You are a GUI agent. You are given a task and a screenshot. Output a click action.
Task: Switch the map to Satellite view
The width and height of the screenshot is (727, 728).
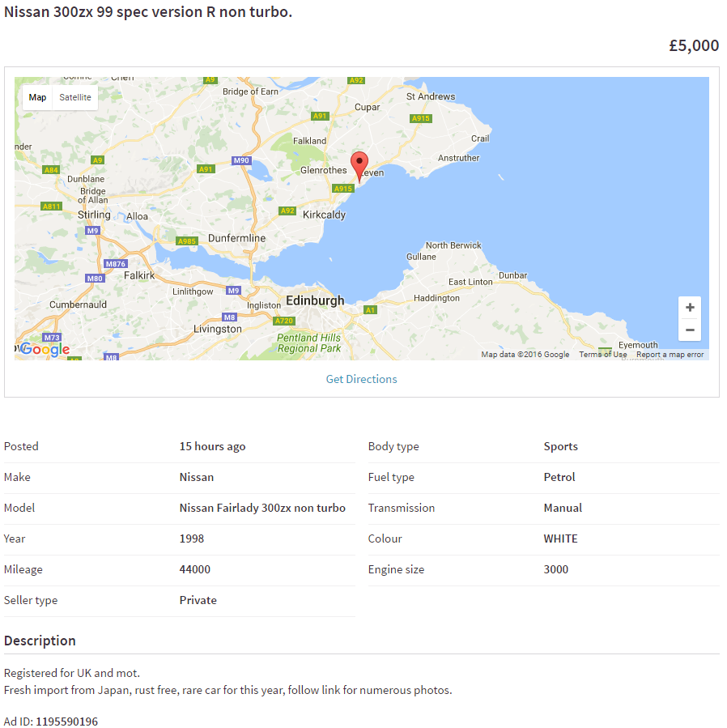click(x=75, y=97)
